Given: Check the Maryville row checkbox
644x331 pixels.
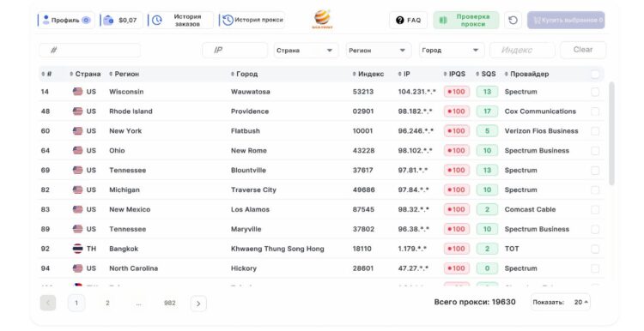Looking at the screenshot, I should pos(595,229).
